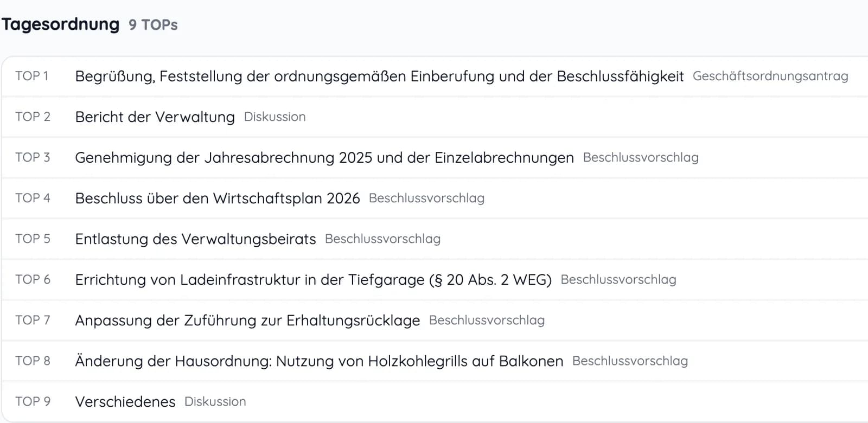Open agenda item 'Begrüßung, Feststellung der ordnungsgemäßen Einberufung'
868x423 pixels.
coord(379,76)
